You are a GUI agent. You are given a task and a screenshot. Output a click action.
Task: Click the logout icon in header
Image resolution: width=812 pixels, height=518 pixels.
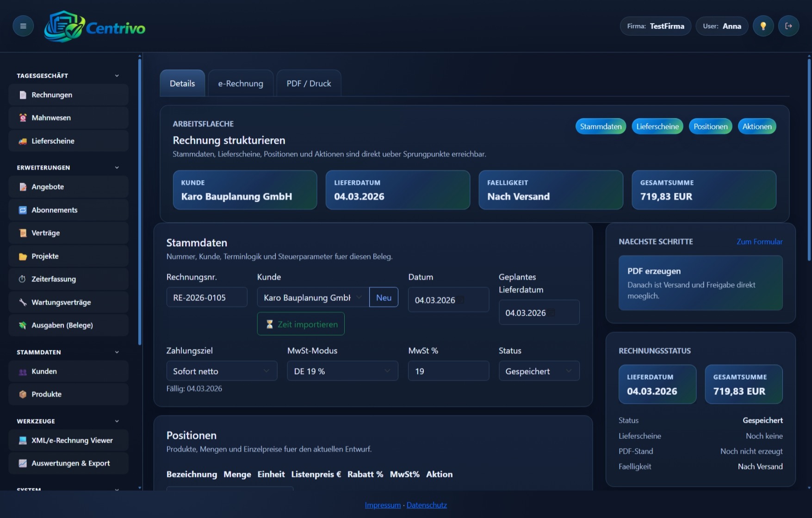[x=788, y=26]
